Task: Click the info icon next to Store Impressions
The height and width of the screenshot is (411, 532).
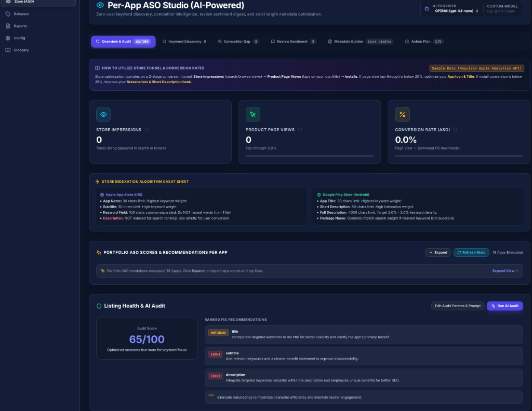Action: [x=147, y=129]
